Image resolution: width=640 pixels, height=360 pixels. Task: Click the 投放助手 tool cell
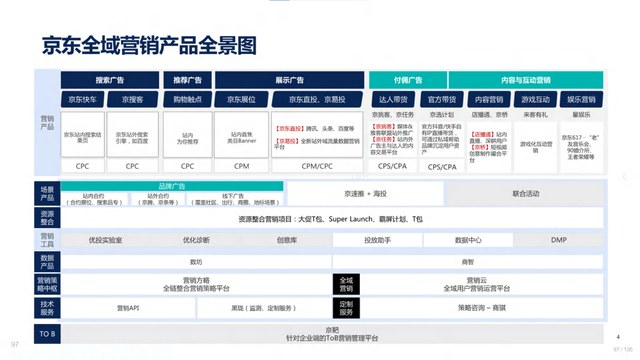click(x=378, y=240)
